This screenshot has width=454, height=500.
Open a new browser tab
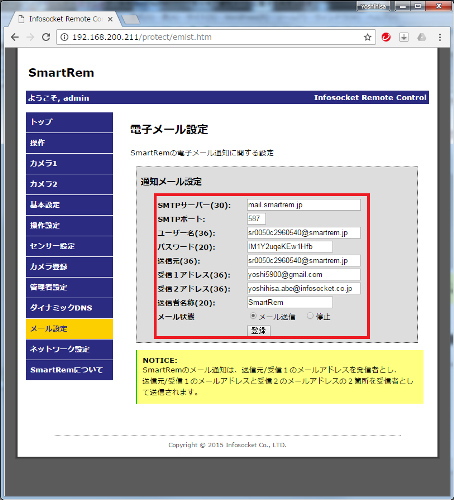click(131, 20)
